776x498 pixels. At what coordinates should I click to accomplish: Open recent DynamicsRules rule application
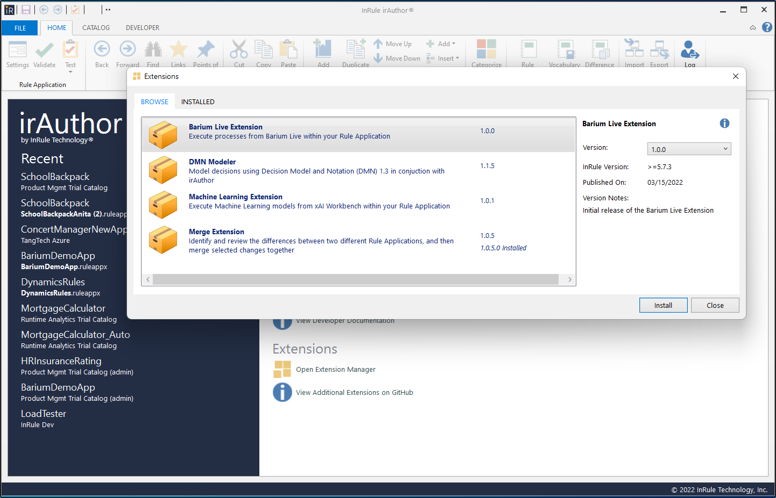[x=60, y=287]
